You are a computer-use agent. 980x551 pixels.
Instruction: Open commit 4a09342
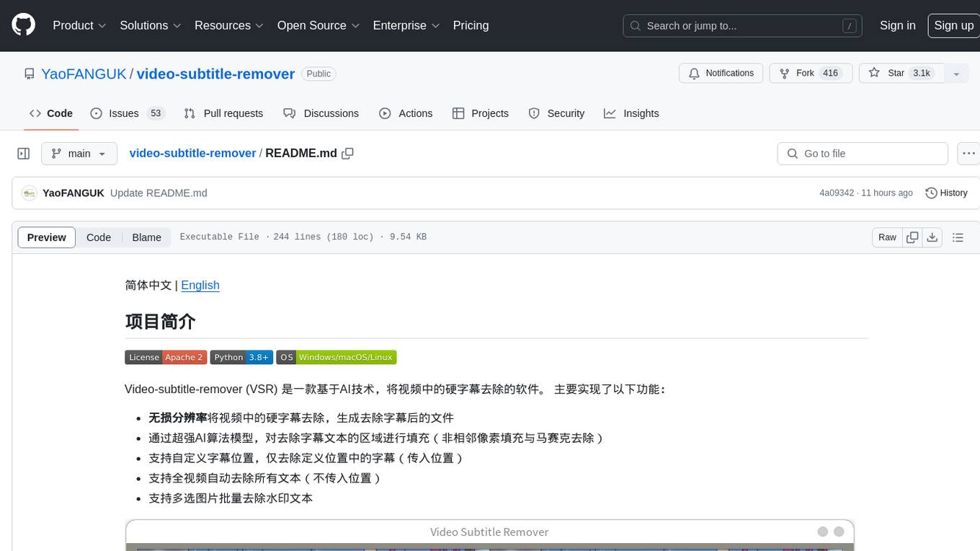(x=836, y=193)
